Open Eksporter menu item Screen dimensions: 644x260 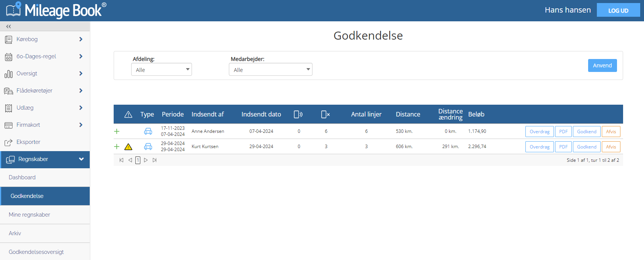[45, 142]
